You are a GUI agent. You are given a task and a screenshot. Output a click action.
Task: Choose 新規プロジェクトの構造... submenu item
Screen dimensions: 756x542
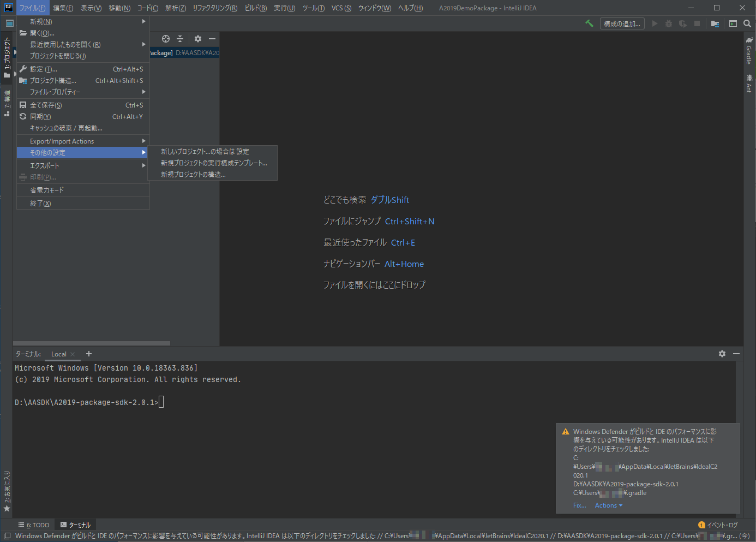point(212,174)
